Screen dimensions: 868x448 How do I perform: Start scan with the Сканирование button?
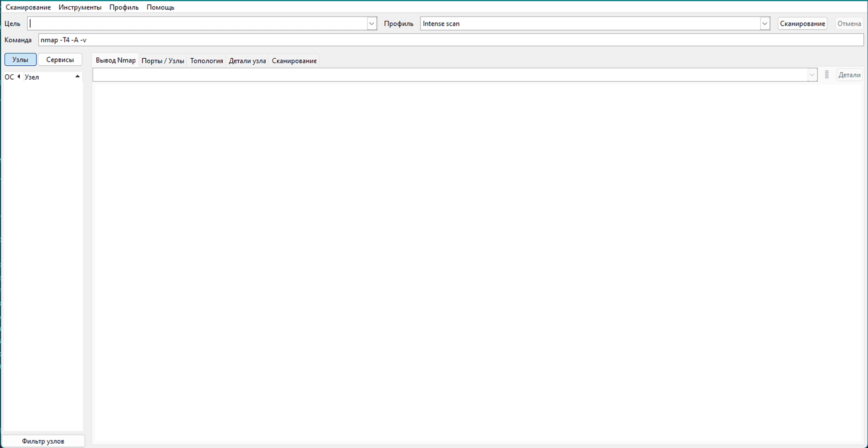point(802,23)
